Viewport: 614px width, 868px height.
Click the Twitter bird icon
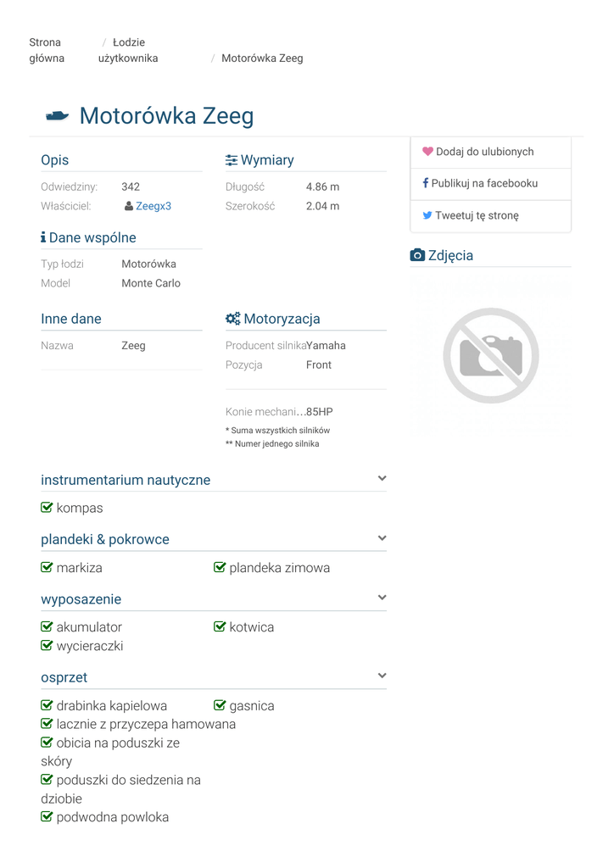(427, 215)
